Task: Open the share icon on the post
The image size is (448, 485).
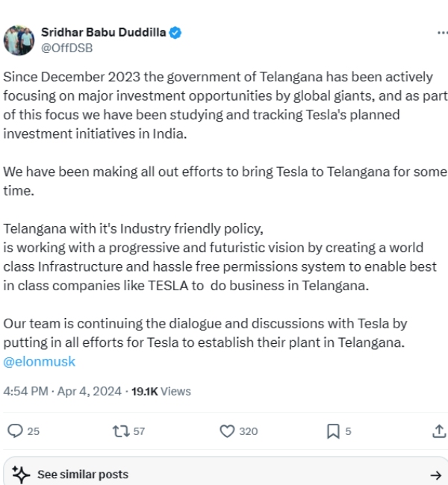Action: (439, 431)
